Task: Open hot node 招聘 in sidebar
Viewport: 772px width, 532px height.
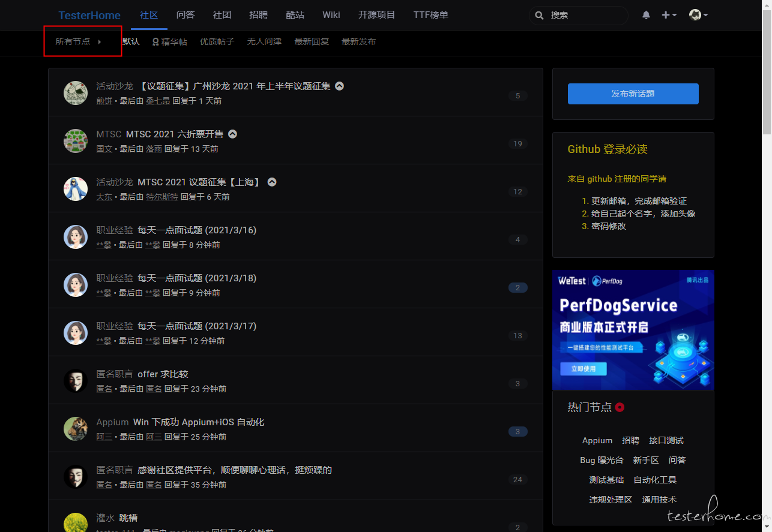Action: tap(631, 440)
